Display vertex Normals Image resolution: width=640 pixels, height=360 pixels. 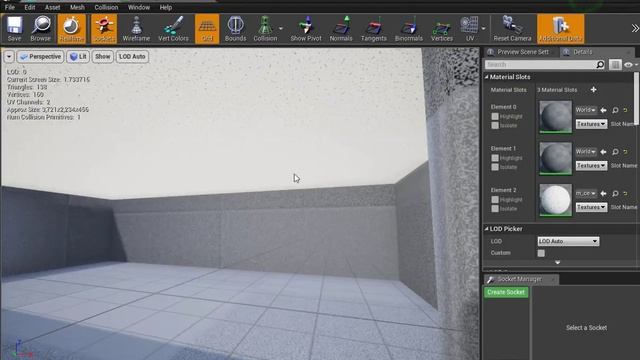click(341, 29)
